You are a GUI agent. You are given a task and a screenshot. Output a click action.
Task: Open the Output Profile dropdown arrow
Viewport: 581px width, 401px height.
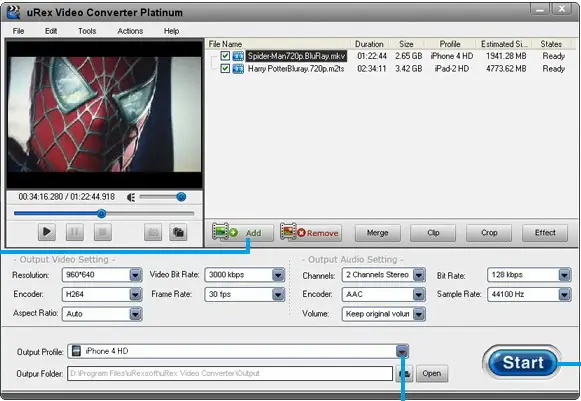(402, 351)
